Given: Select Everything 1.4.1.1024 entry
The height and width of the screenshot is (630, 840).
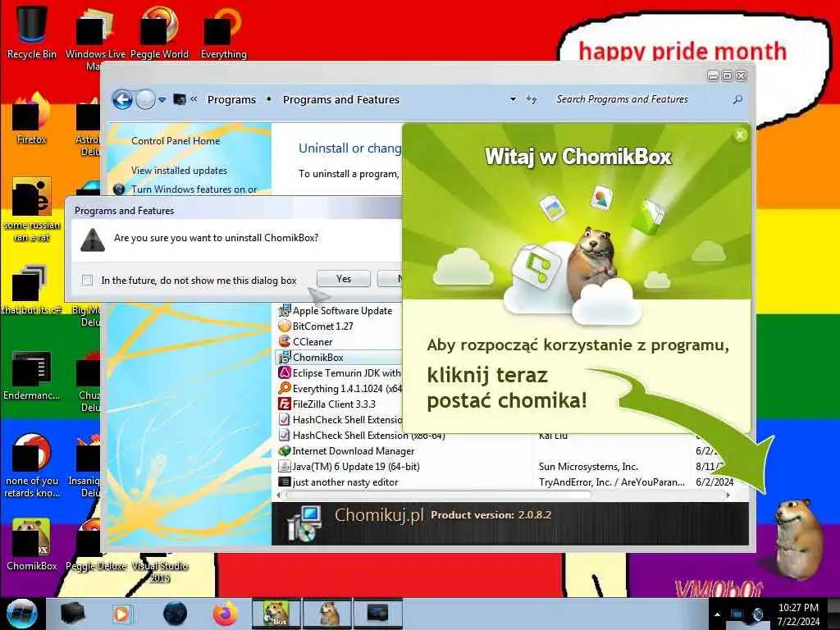Looking at the screenshot, I should pos(340,388).
